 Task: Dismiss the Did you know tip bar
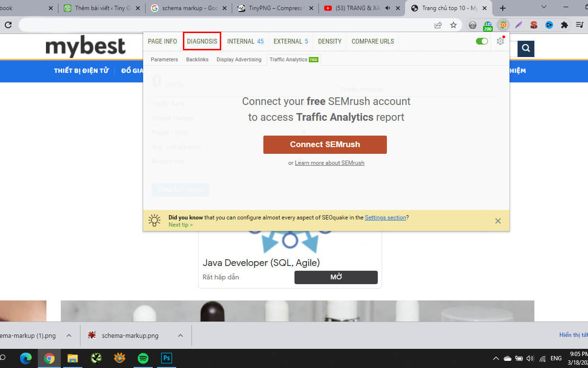(x=498, y=221)
